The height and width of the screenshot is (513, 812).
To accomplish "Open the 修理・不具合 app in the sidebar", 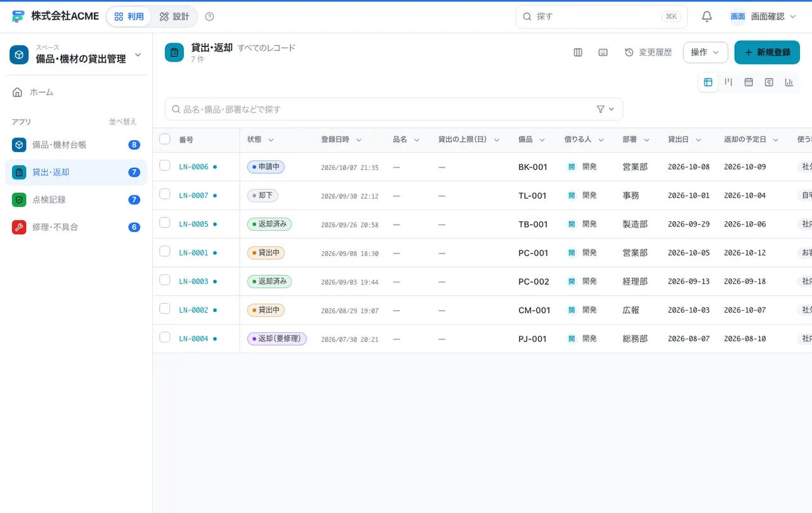I will pyautogui.click(x=76, y=227).
